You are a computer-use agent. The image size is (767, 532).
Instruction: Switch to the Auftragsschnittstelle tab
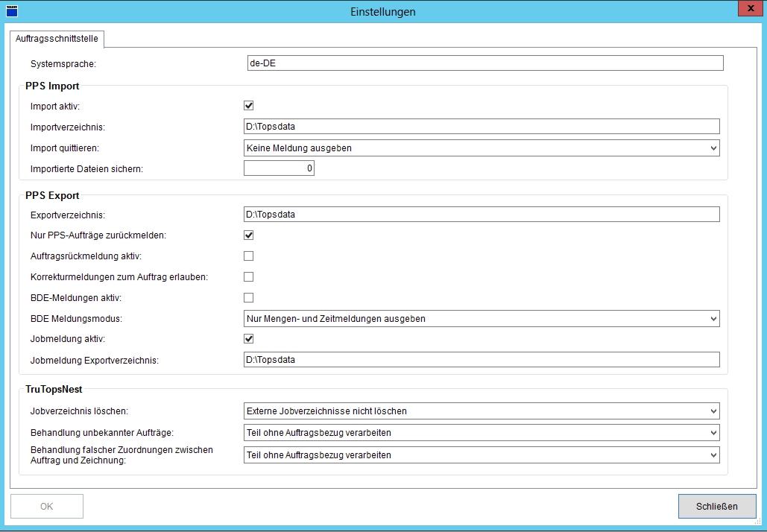coord(57,38)
